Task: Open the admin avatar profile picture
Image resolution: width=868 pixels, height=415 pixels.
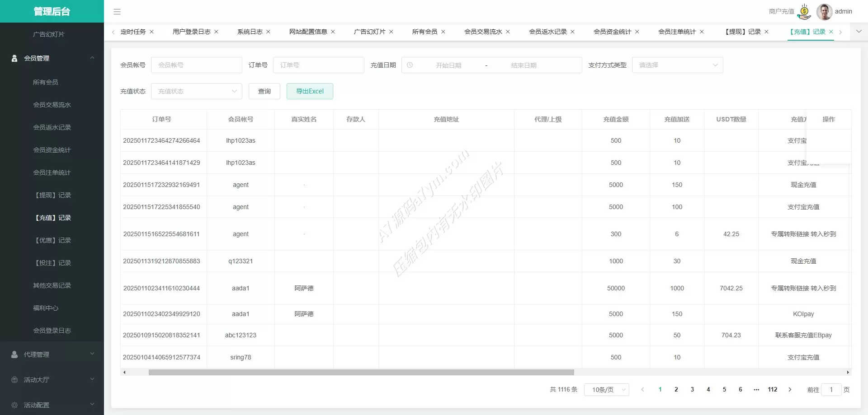Action: (824, 12)
